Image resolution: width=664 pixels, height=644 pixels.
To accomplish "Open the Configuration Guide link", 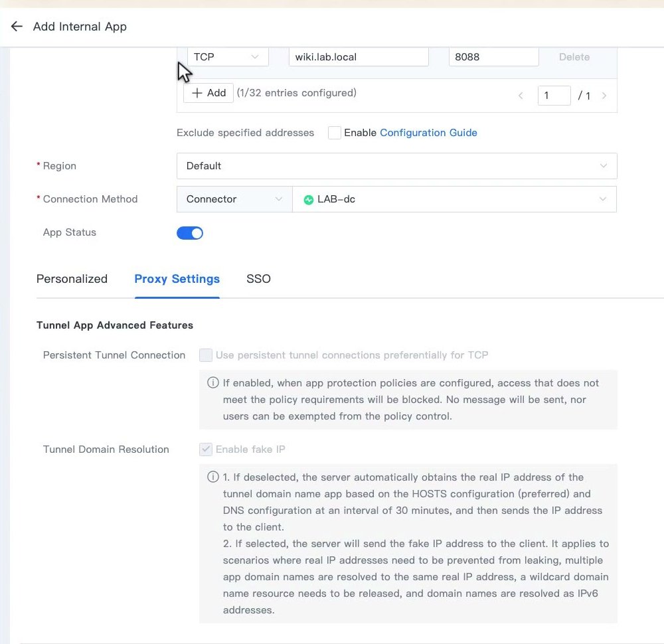I will (428, 133).
